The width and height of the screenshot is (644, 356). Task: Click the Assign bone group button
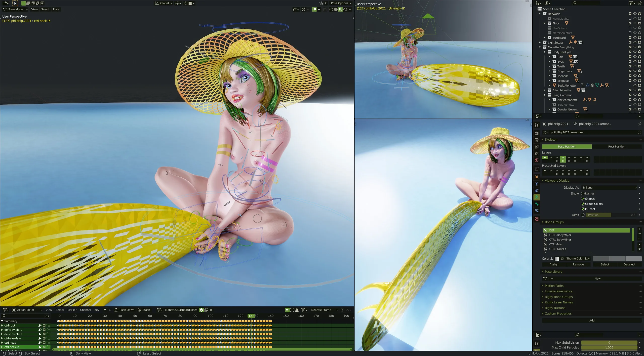(x=554, y=264)
